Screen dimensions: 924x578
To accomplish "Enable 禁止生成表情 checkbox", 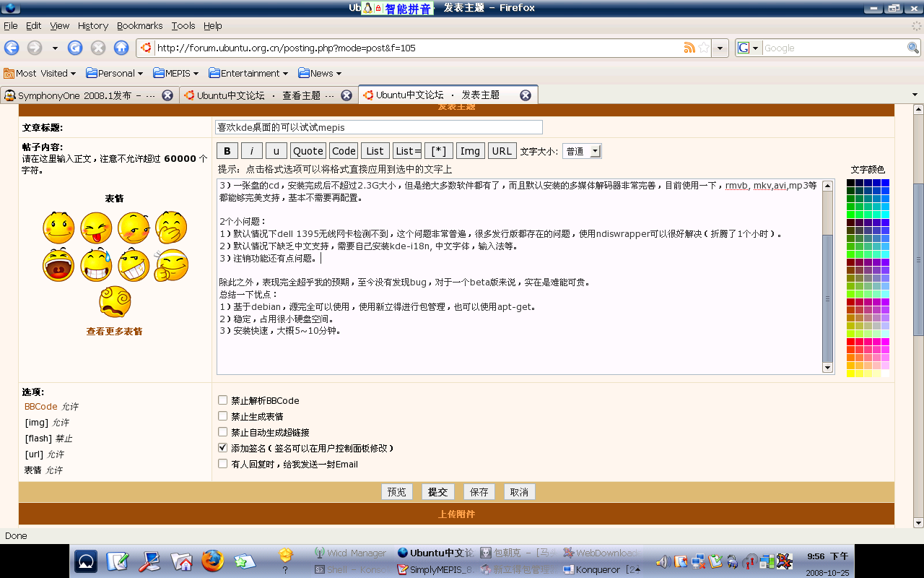I will point(223,416).
